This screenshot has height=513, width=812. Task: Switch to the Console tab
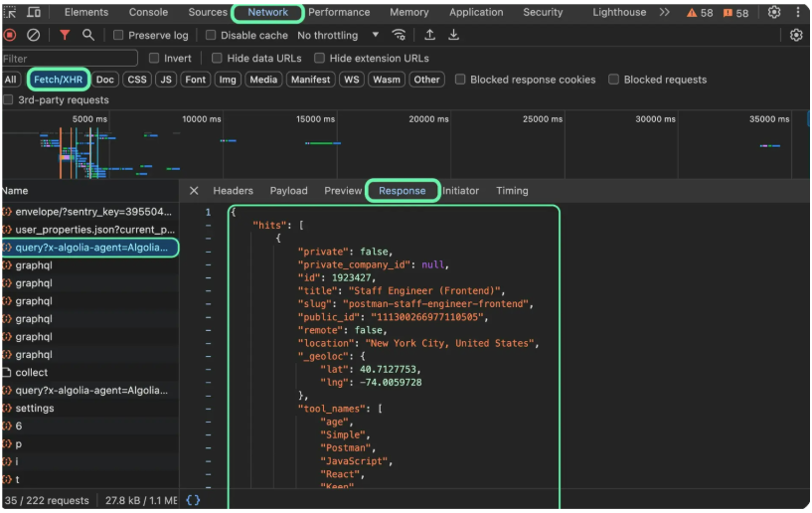(148, 12)
